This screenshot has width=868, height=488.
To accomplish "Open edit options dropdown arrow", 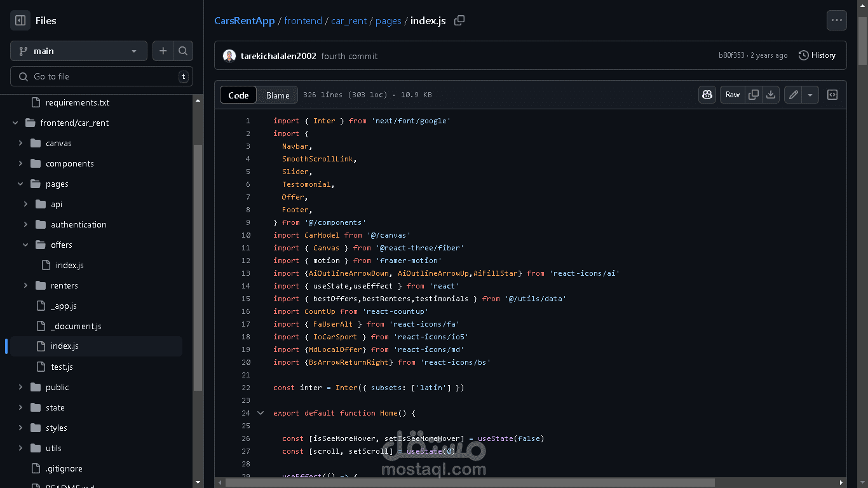I will click(x=810, y=95).
